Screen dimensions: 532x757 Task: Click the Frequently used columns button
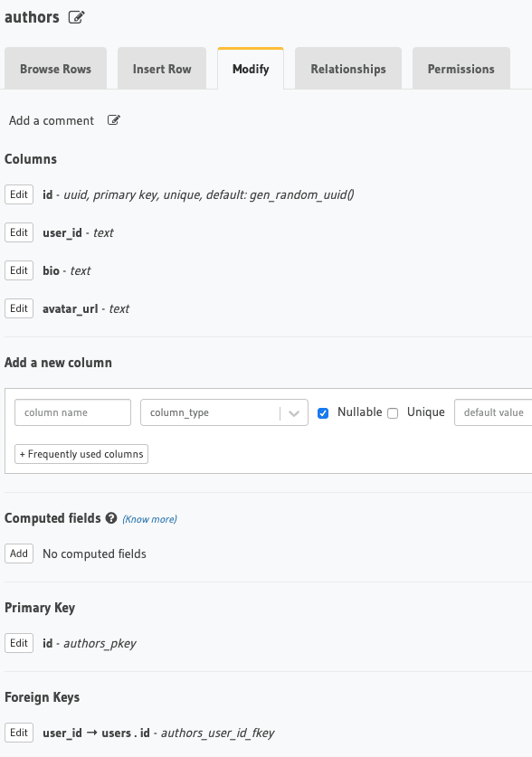point(81,453)
